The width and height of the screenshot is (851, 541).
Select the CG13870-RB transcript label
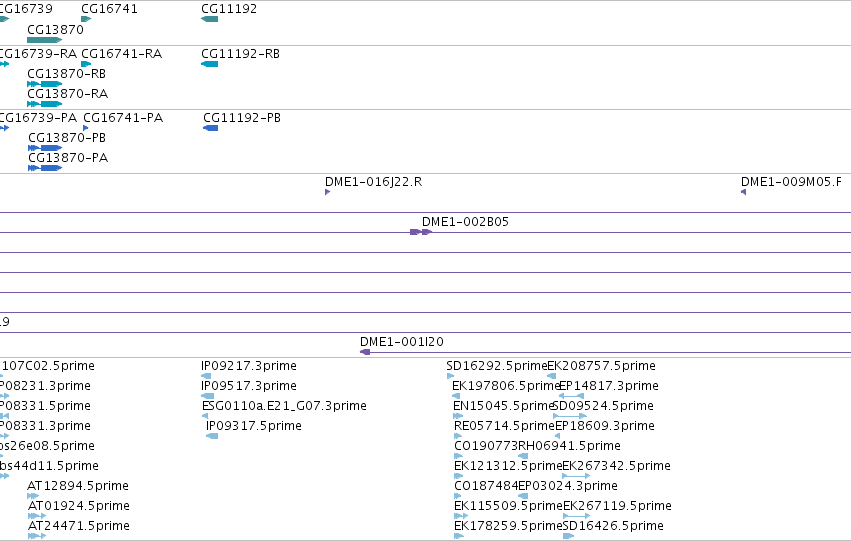(66, 74)
